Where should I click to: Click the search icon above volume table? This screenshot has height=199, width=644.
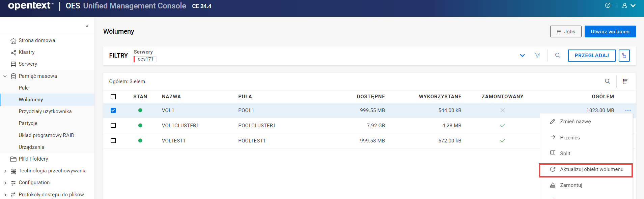click(x=607, y=81)
